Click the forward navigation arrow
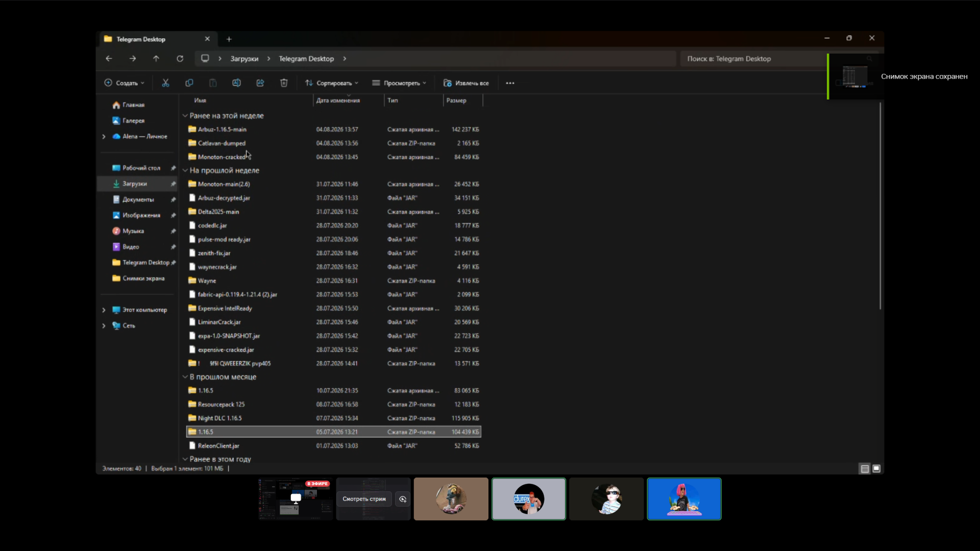 133,59
